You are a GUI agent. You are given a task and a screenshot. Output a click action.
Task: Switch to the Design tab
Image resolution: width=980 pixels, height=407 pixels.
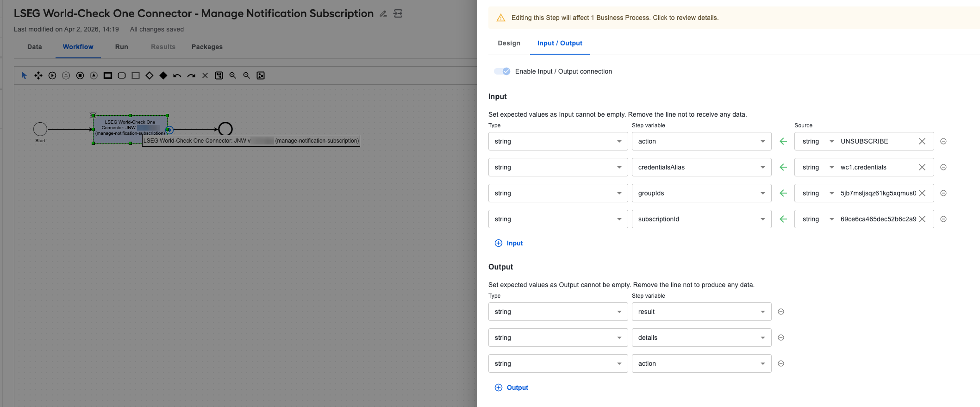509,43
